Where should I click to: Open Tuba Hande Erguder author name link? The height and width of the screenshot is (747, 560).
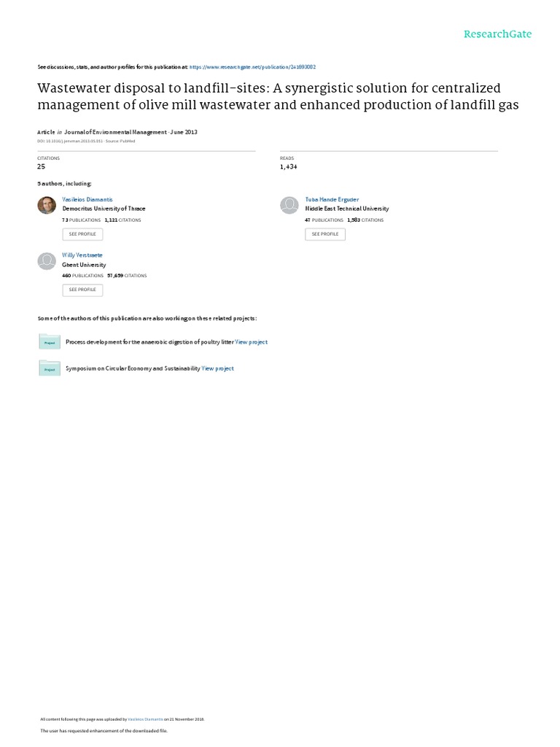[x=332, y=199]
